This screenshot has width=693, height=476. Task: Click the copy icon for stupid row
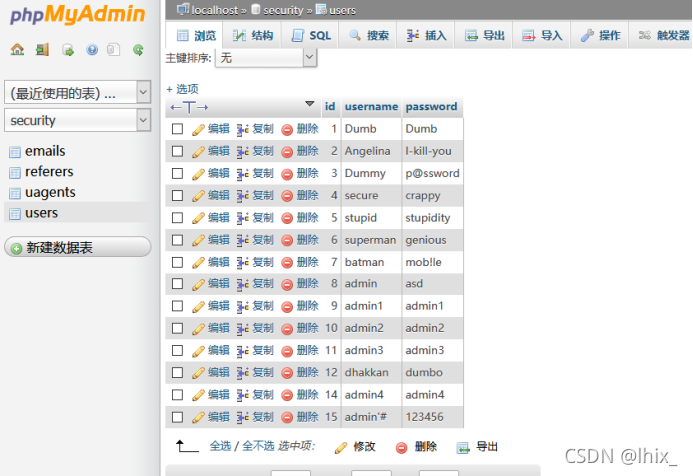click(x=242, y=218)
